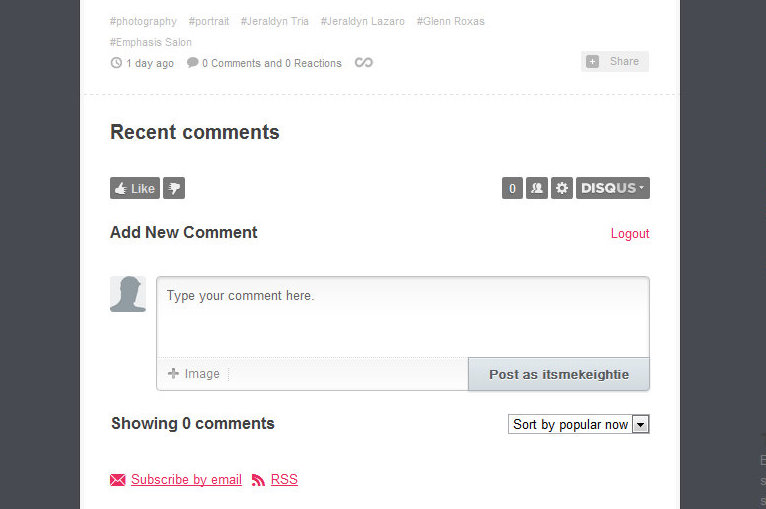
Task: Open Disqus settings gear icon
Action: click(x=562, y=188)
